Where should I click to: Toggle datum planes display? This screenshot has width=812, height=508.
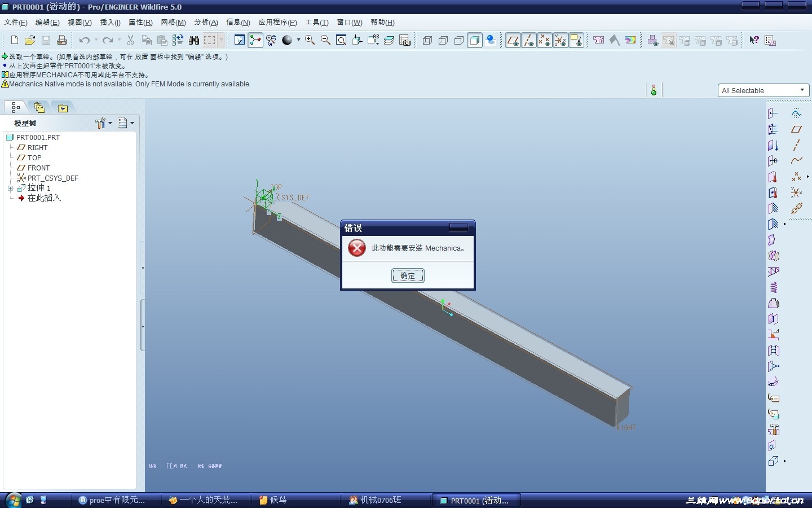513,40
